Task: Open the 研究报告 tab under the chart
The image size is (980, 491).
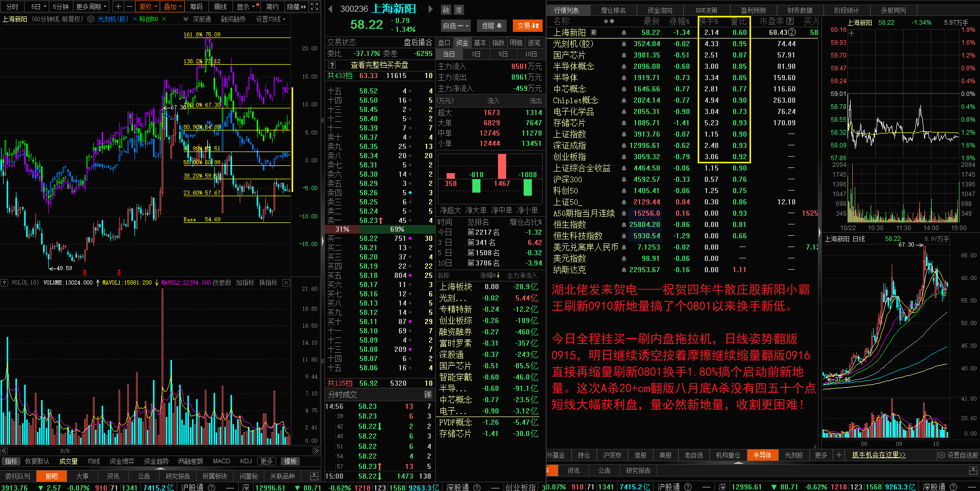Action: [x=178, y=476]
